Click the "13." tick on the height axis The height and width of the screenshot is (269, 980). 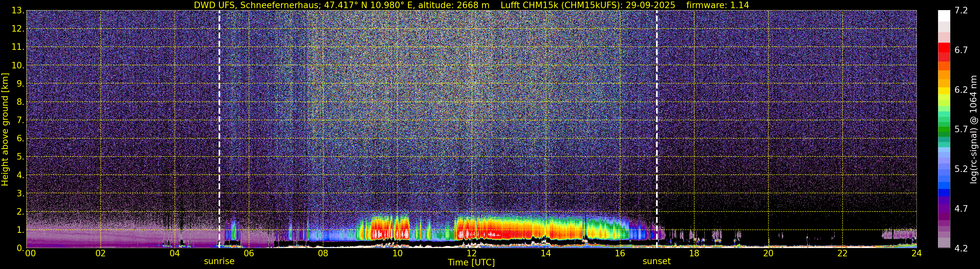[18, 11]
